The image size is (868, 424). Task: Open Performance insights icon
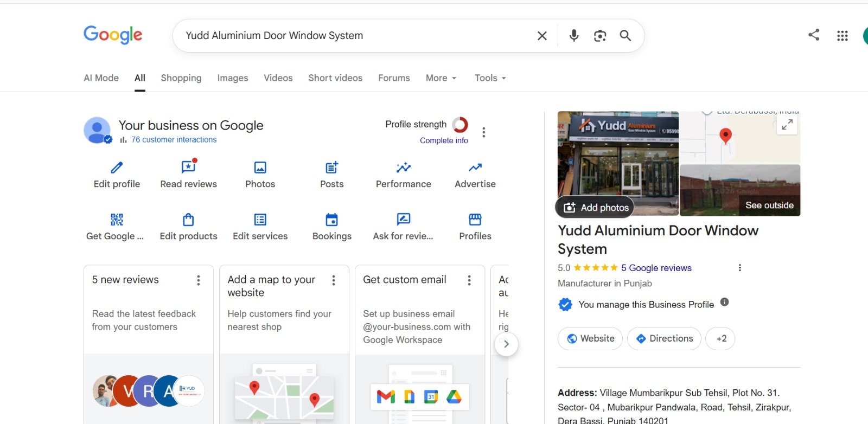(x=404, y=167)
